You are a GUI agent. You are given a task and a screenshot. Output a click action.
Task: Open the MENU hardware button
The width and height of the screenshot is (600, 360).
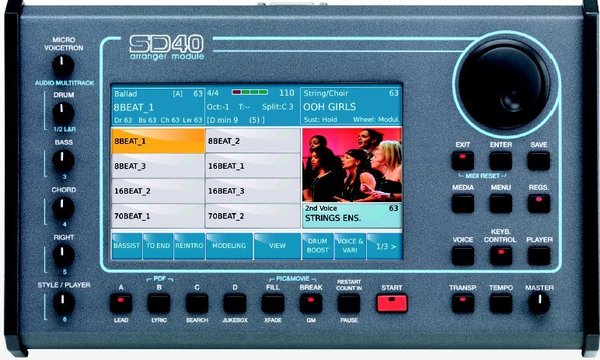501,204
